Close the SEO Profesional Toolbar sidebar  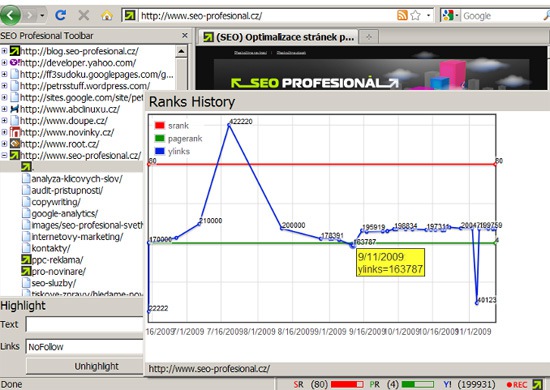[x=185, y=35]
